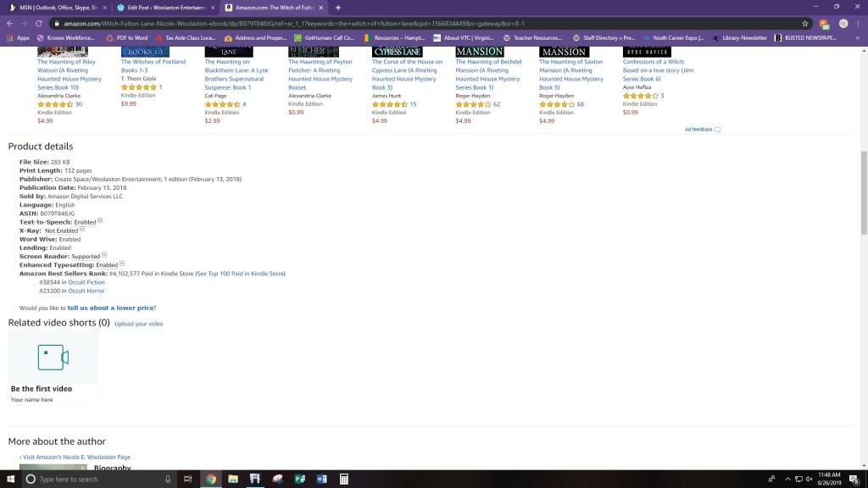Image resolution: width=868 pixels, height=488 pixels.
Task: Open The Haunting on Blackthorn Lane book
Action: click(x=236, y=75)
